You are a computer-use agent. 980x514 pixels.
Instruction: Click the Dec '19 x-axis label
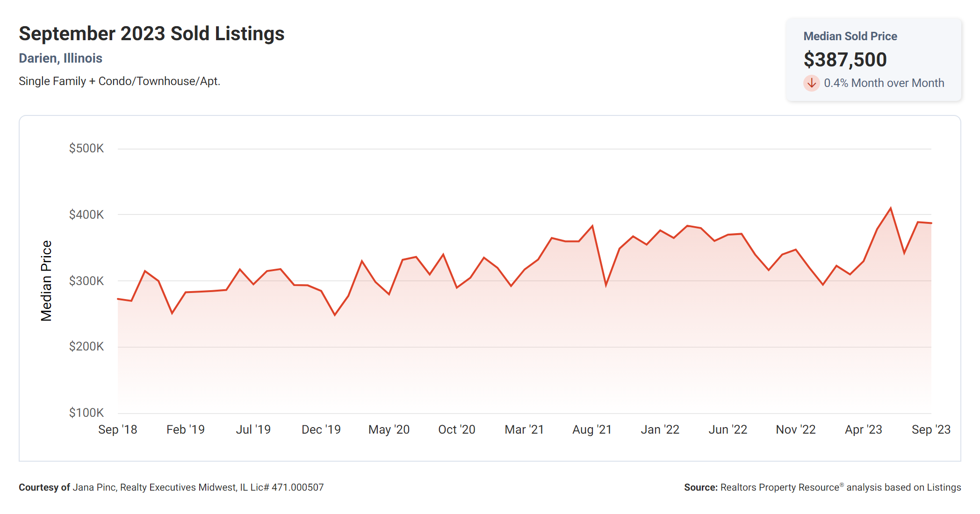click(321, 430)
